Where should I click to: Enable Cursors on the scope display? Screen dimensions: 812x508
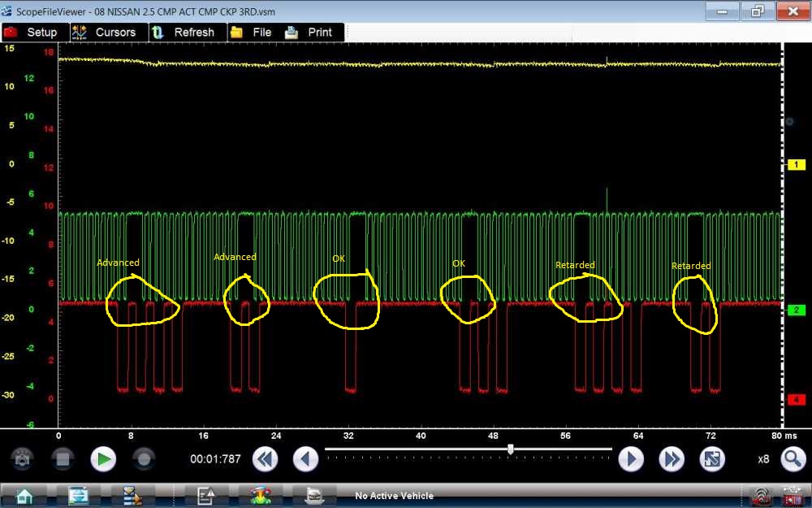pos(105,33)
